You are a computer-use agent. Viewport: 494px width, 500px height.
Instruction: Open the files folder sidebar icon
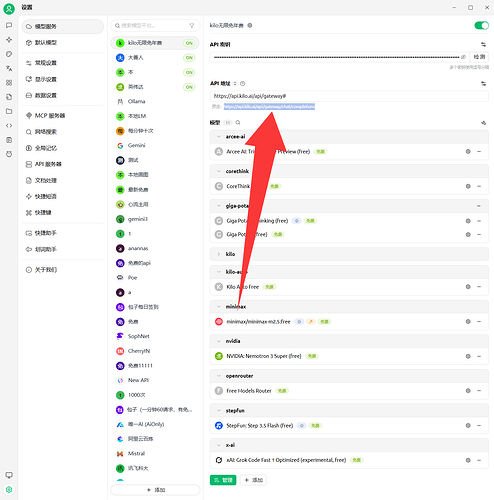[9, 111]
